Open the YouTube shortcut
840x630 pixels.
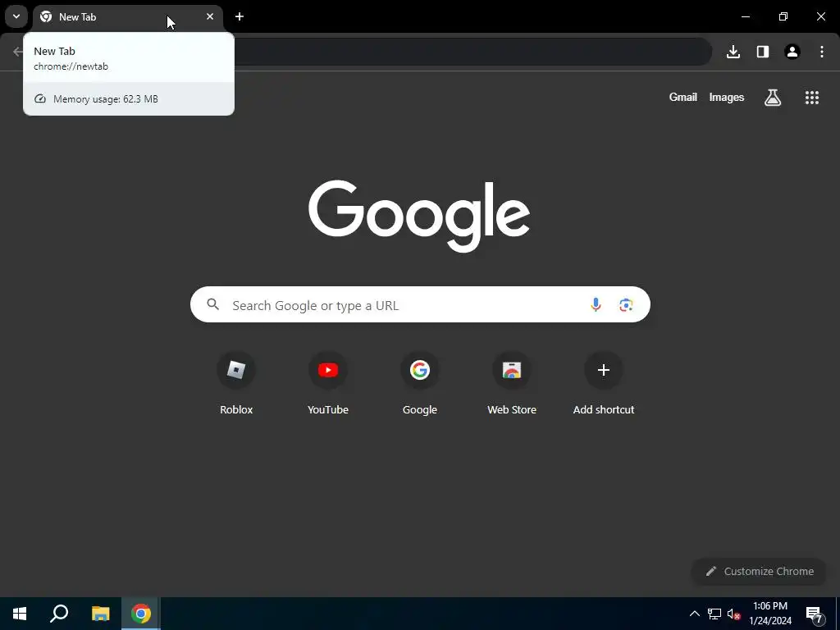tap(328, 384)
